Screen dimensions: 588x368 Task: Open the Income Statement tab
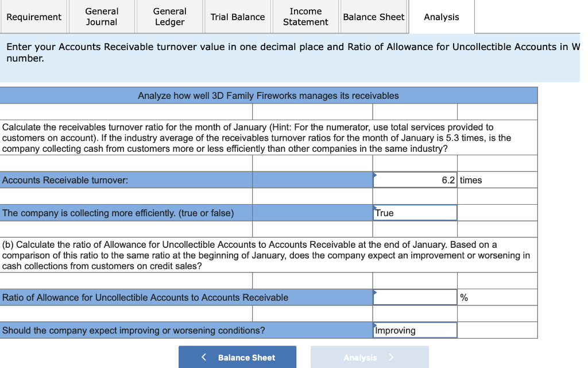305,17
